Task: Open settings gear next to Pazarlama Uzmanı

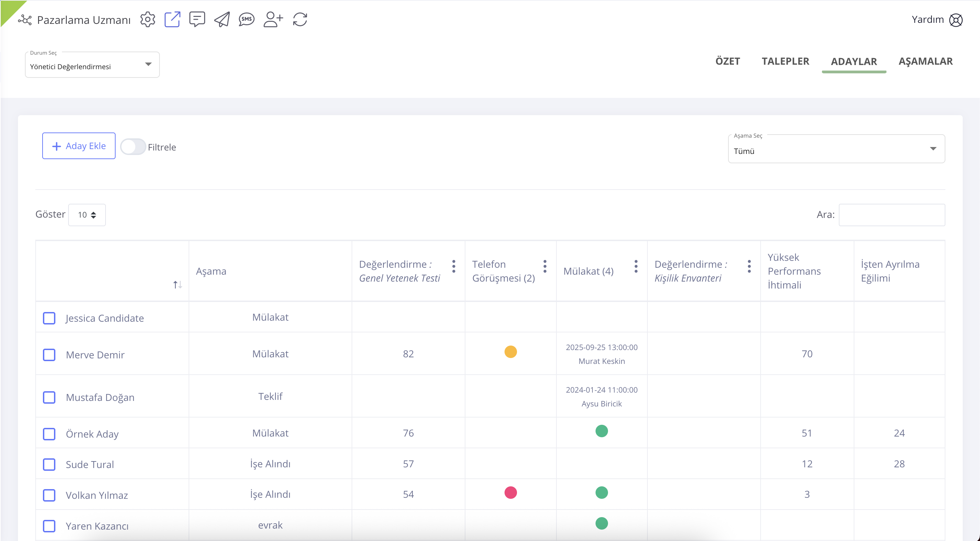Action: coord(148,19)
